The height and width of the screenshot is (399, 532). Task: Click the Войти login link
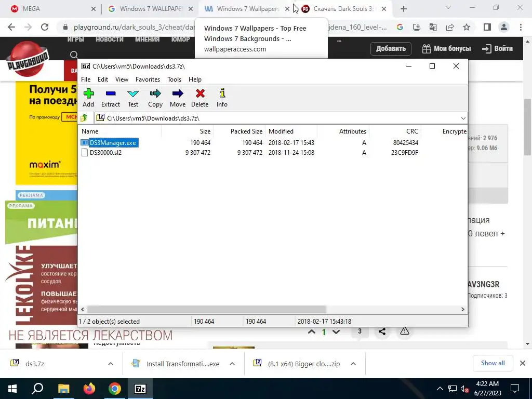[497, 48]
